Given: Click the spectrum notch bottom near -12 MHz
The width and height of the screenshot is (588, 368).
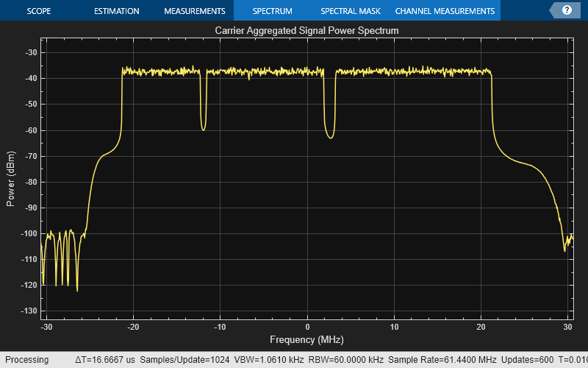Looking at the screenshot, I should tap(204, 130).
